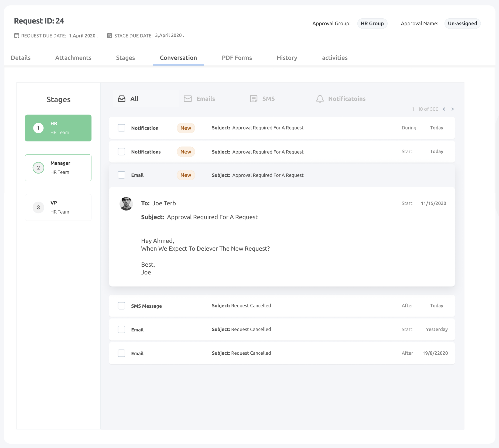Click the inbox icon beside All

click(122, 99)
